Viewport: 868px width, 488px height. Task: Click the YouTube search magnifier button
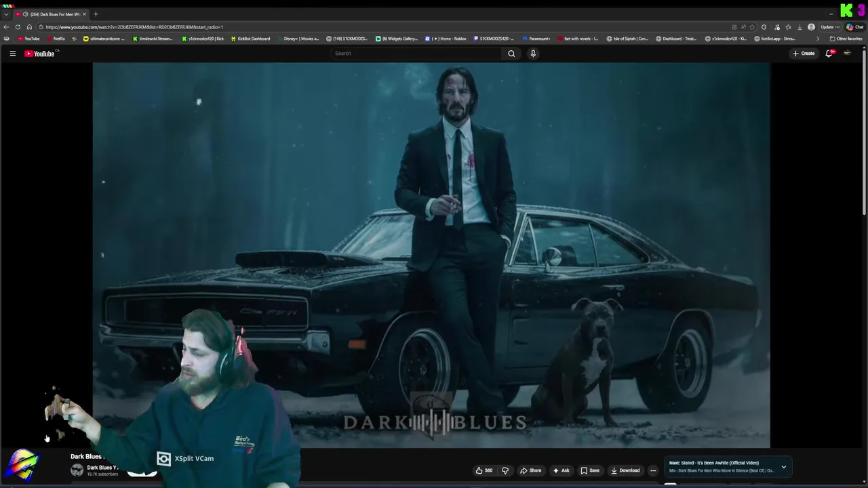(511, 54)
